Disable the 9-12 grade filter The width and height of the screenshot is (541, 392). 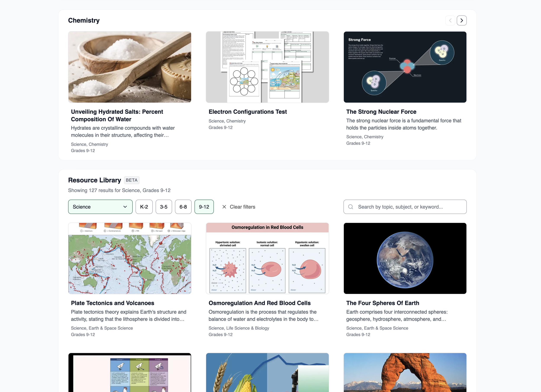pyautogui.click(x=204, y=207)
